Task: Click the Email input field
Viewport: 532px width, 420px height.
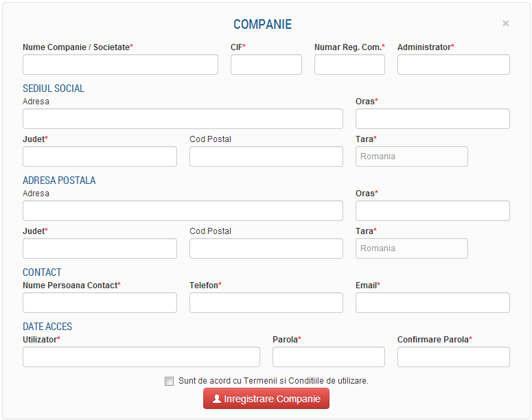Action: 432,303
